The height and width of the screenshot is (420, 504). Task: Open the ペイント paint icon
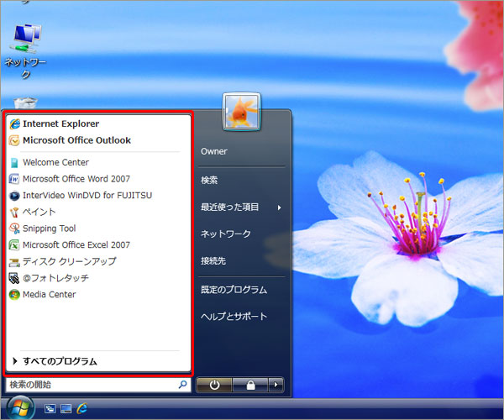coord(14,212)
